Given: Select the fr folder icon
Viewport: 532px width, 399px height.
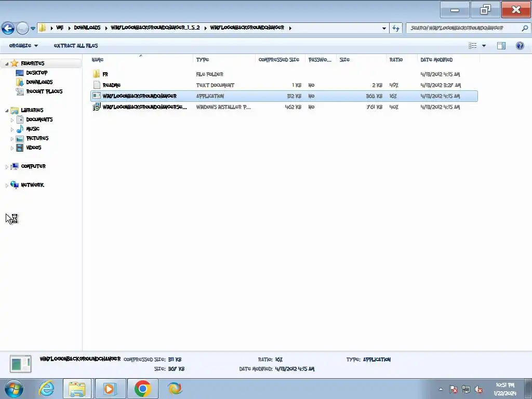Looking at the screenshot, I should [x=96, y=74].
